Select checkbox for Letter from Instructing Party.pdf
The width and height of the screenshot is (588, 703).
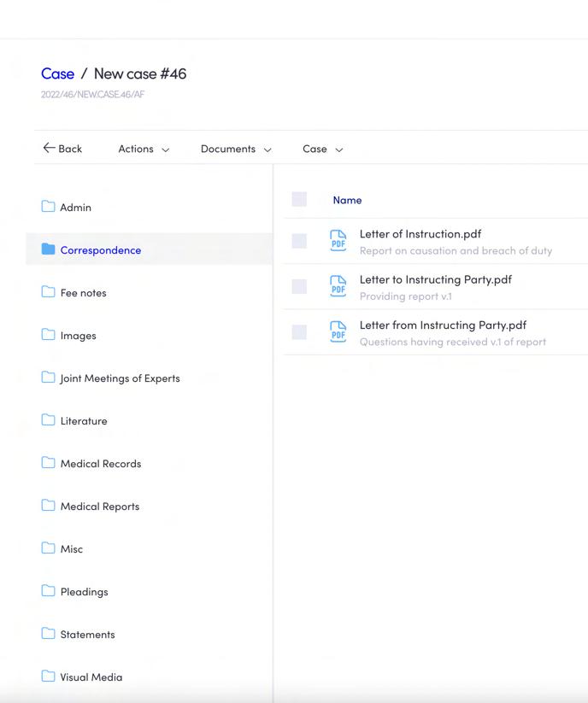pos(299,332)
